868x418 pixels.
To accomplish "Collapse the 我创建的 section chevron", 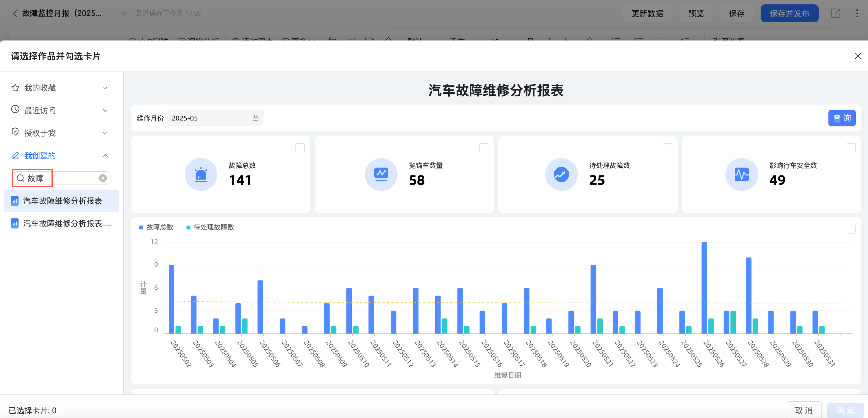I will pyautogui.click(x=106, y=155).
